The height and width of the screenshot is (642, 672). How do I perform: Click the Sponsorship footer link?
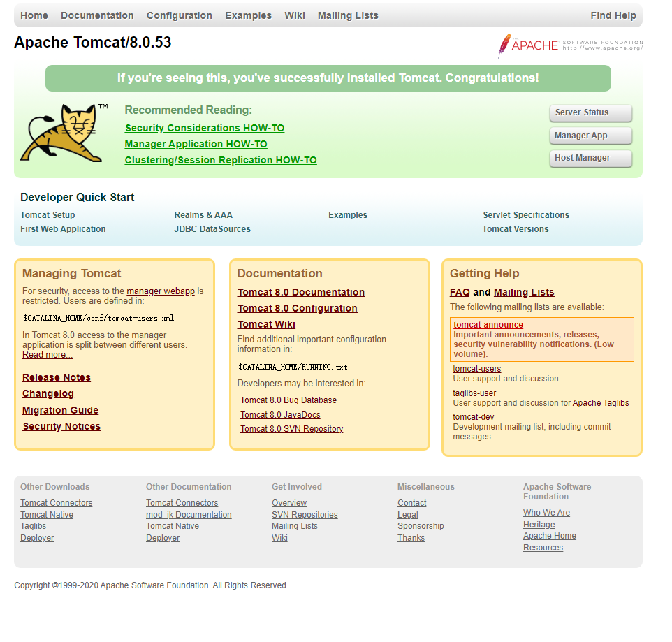pyautogui.click(x=421, y=526)
